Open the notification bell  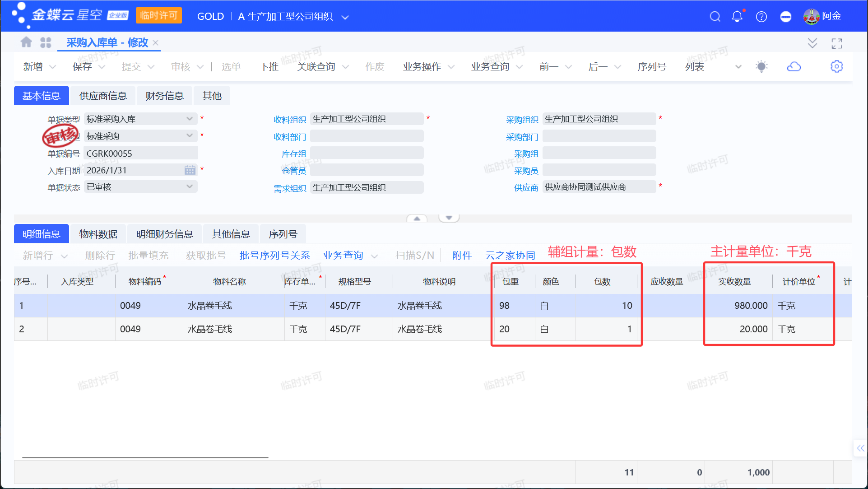tap(737, 17)
